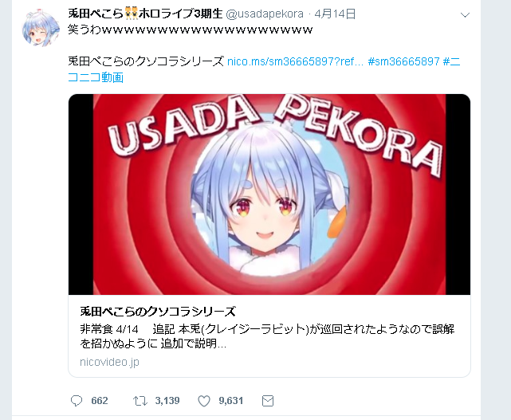This screenshot has height=420, width=511.
Task: Open the nico.ms/sm36665897 short link
Action: (295, 61)
